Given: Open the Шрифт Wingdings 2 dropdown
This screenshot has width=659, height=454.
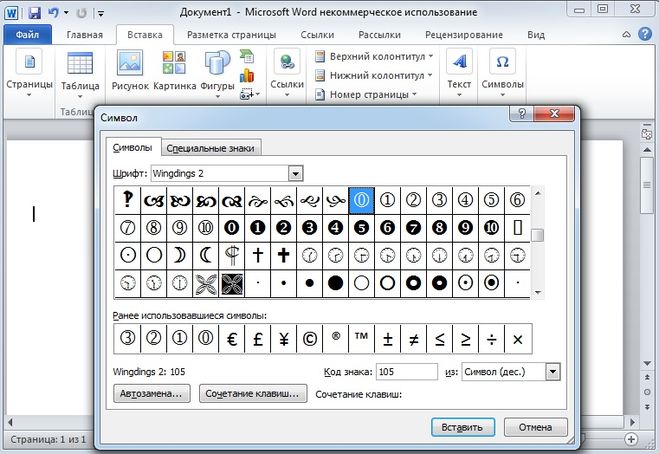Looking at the screenshot, I should click(295, 173).
